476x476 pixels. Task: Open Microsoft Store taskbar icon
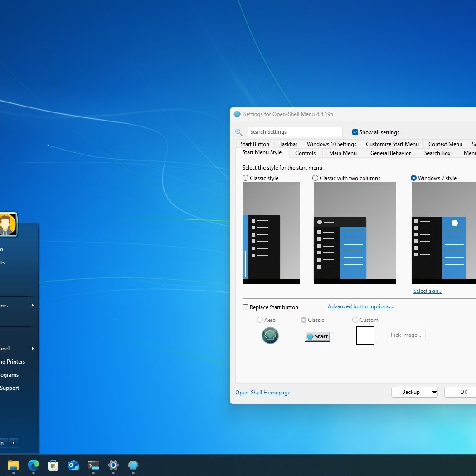pos(53,465)
